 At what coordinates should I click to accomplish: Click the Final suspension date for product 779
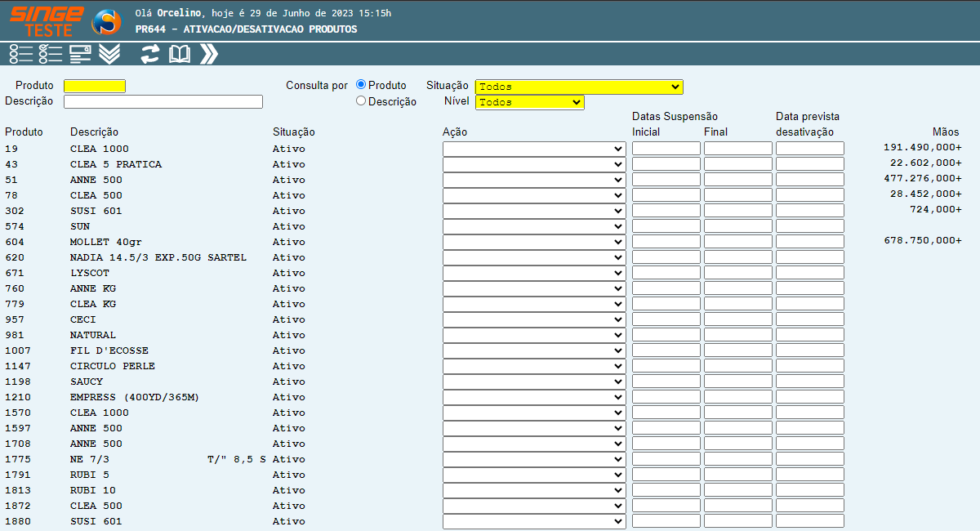click(x=738, y=304)
